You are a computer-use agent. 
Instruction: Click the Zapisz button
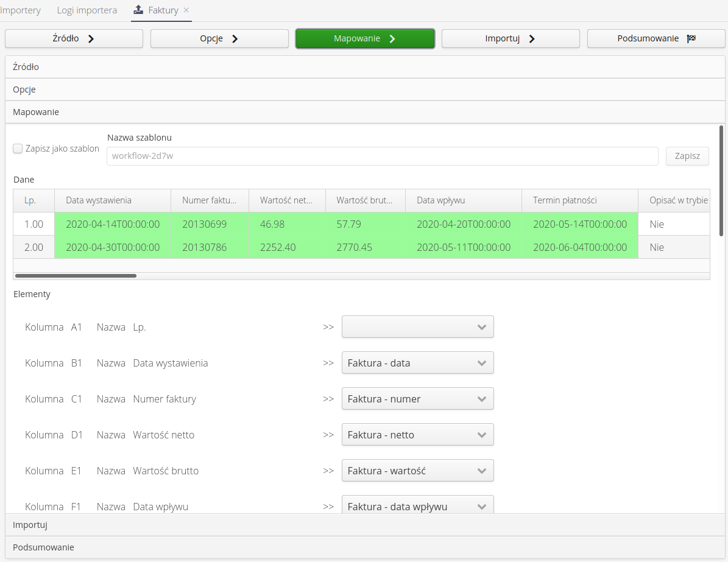pyautogui.click(x=687, y=156)
